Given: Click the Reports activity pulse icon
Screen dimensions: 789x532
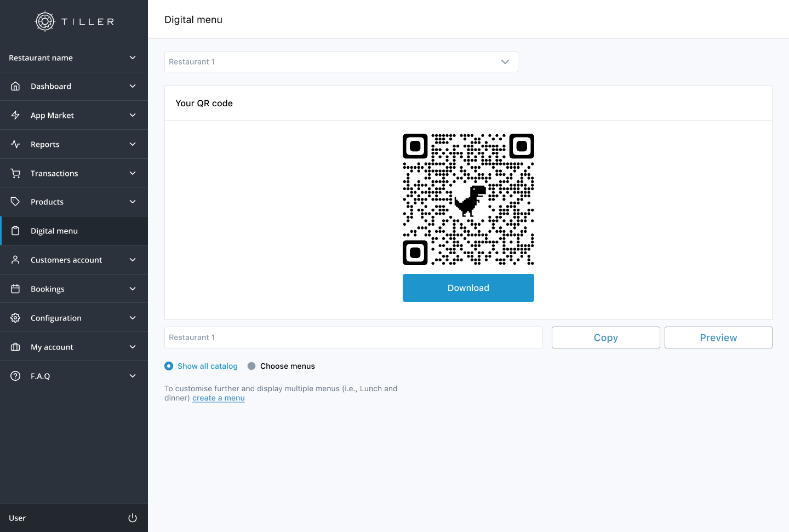Looking at the screenshot, I should coord(15,144).
